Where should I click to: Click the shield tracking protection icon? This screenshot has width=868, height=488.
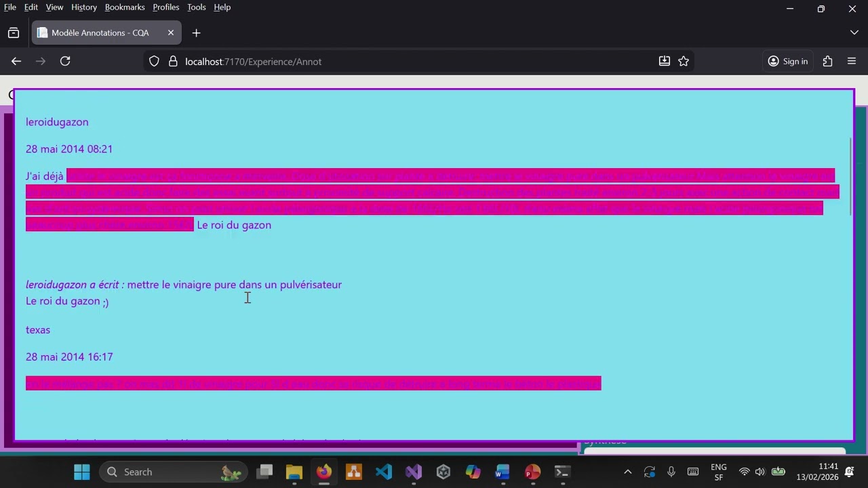click(x=154, y=61)
